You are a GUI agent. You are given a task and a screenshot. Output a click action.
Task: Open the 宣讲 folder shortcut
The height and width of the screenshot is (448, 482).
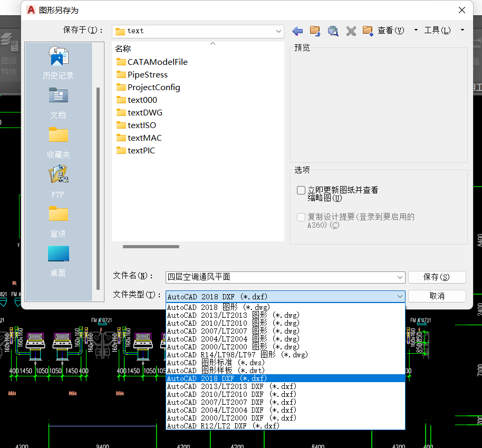[59, 221]
